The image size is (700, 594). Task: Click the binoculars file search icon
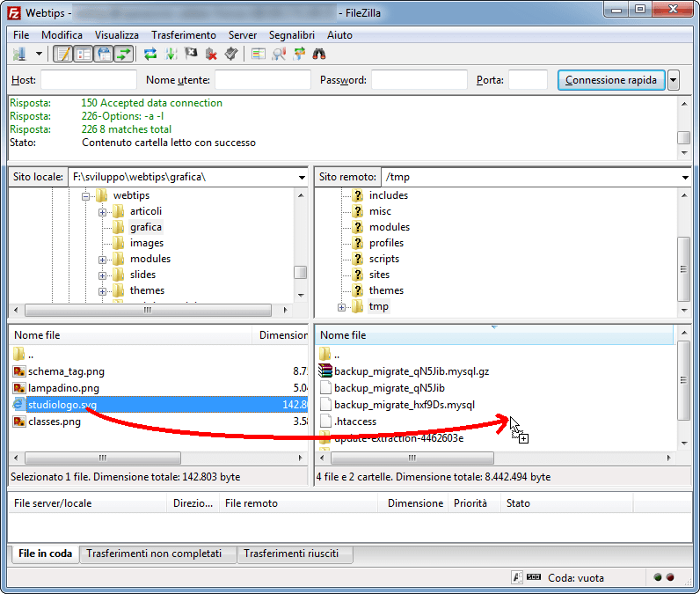pyautogui.click(x=319, y=54)
